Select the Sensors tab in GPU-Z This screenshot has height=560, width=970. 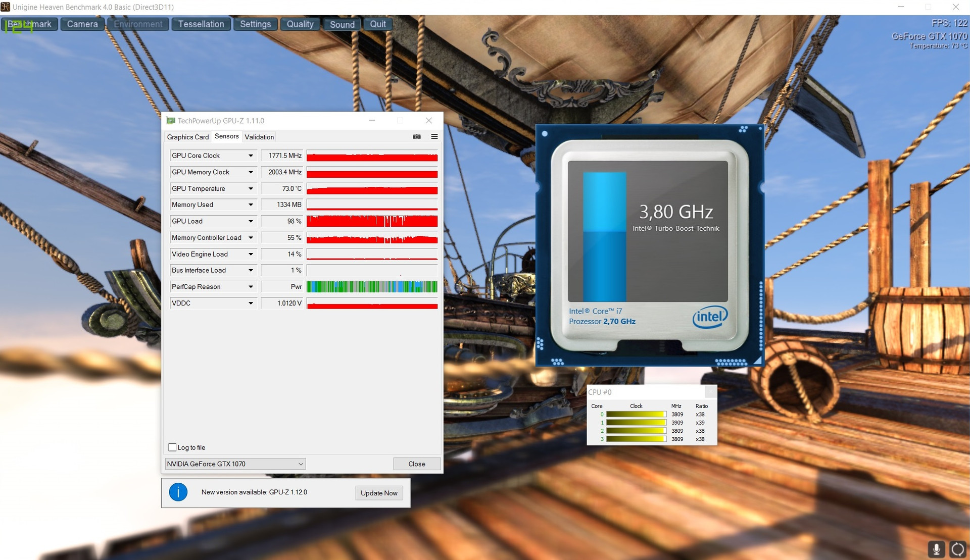[226, 136]
